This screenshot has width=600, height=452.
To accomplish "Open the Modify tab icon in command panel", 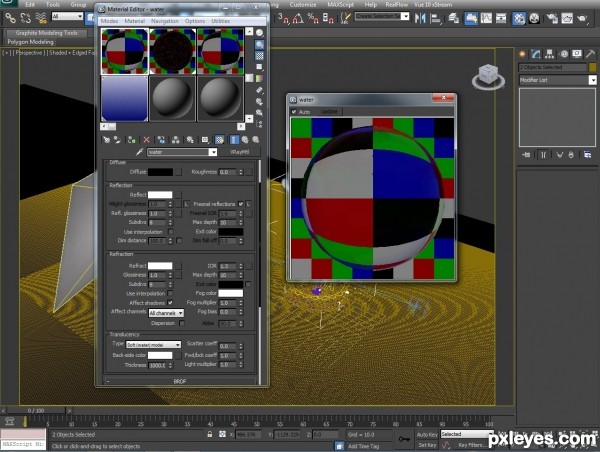I will (536, 54).
